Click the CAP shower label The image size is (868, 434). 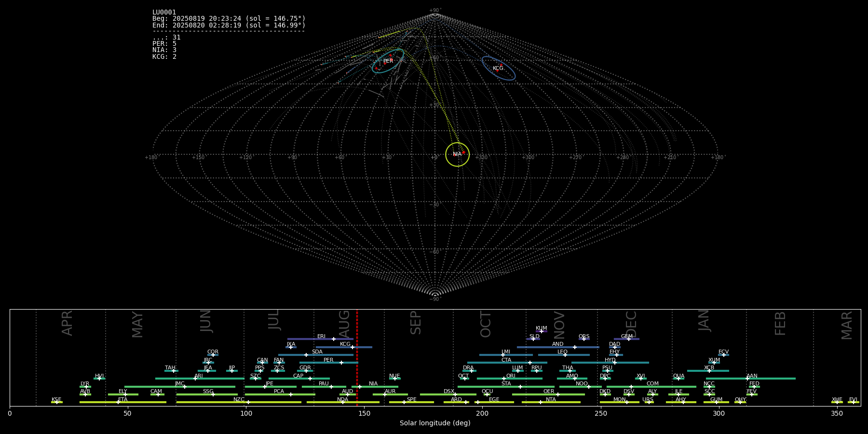pyautogui.click(x=298, y=376)
